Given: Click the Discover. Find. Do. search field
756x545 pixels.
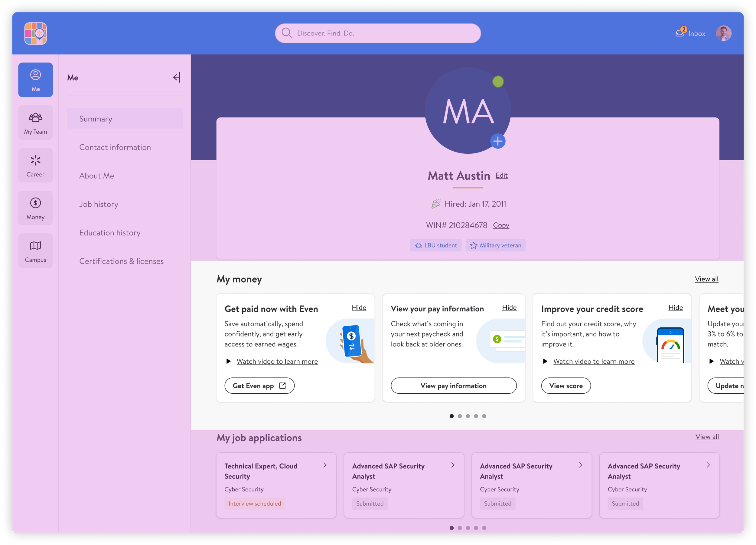Looking at the screenshot, I should tap(378, 33).
